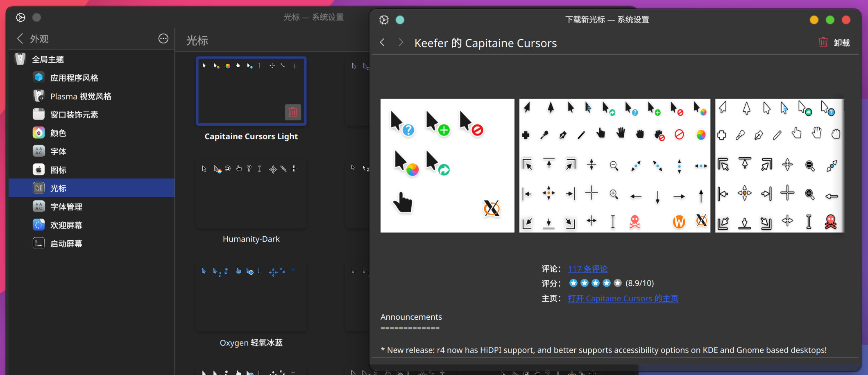Image resolution: width=868 pixels, height=375 pixels.
Task: Open second preview with dark cursors grid
Action: tap(615, 165)
